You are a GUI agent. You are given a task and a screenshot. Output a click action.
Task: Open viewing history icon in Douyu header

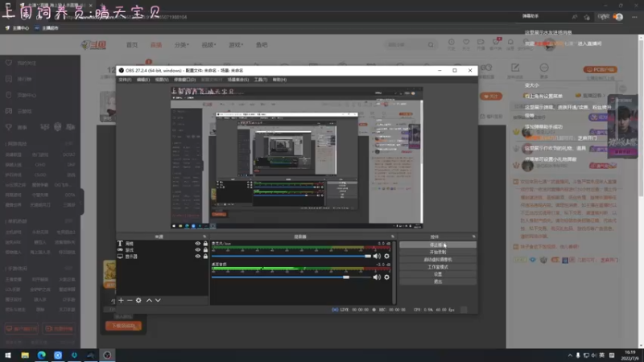(452, 43)
